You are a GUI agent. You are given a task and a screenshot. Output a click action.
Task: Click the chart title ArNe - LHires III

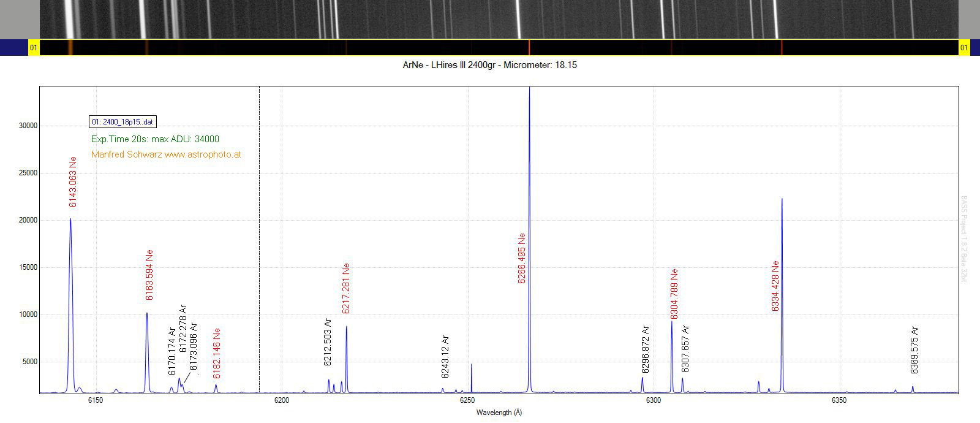click(490, 65)
